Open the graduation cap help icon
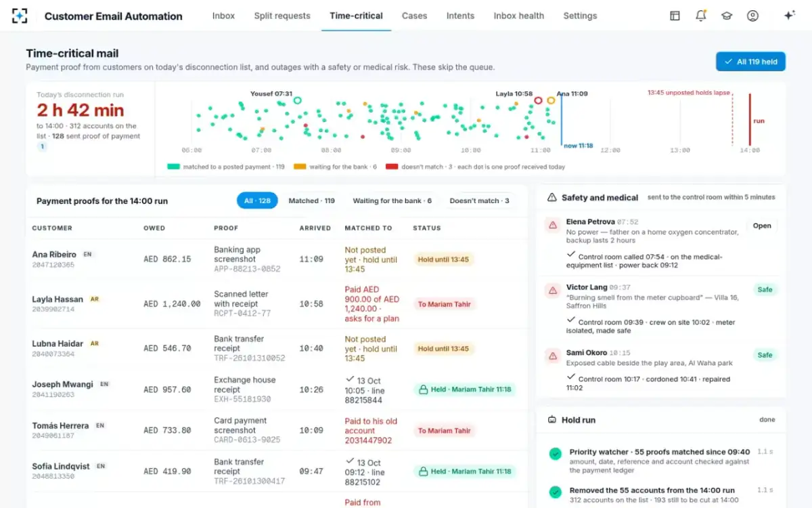812x508 pixels. 727,16
